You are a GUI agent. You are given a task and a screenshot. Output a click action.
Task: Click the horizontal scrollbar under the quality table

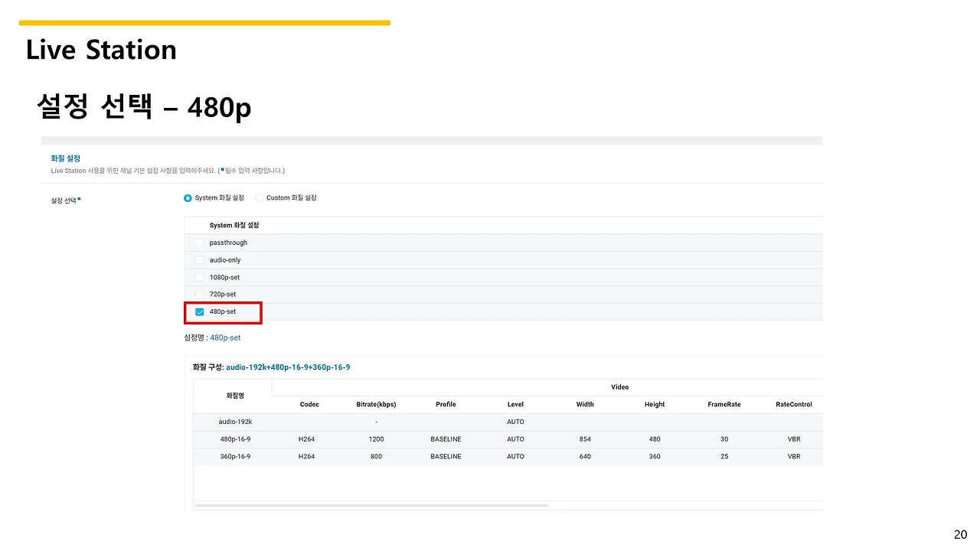click(371, 506)
